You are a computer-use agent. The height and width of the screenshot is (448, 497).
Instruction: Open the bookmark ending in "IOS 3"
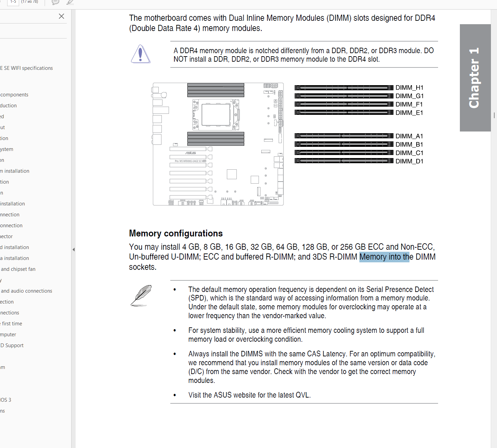(x=6, y=400)
